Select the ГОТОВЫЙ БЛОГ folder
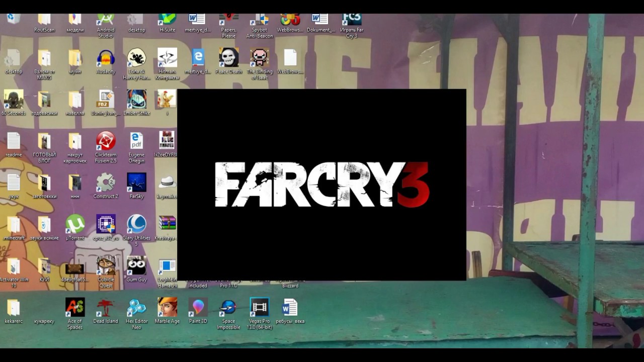Image resolution: width=644 pixels, height=362 pixels. point(44,148)
